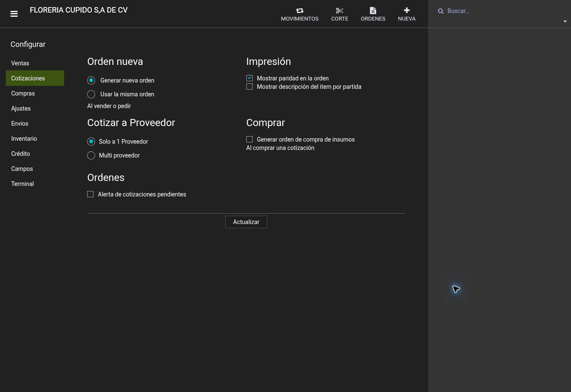This screenshot has width=571, height=392.
Task: Click the Al comprar una cotización note
Action: point(280,148)
